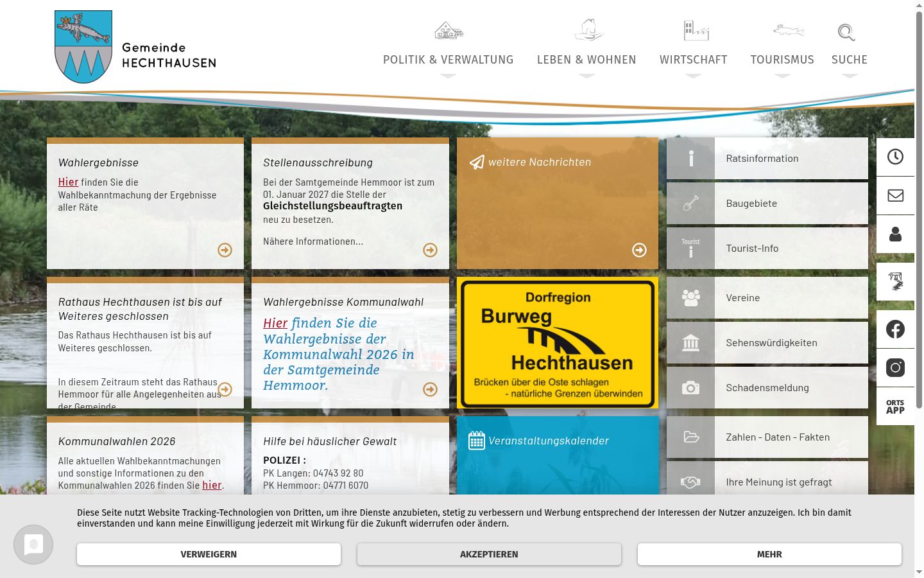
Task: Open the Instagram icon in sidebar
Action: 895,367
